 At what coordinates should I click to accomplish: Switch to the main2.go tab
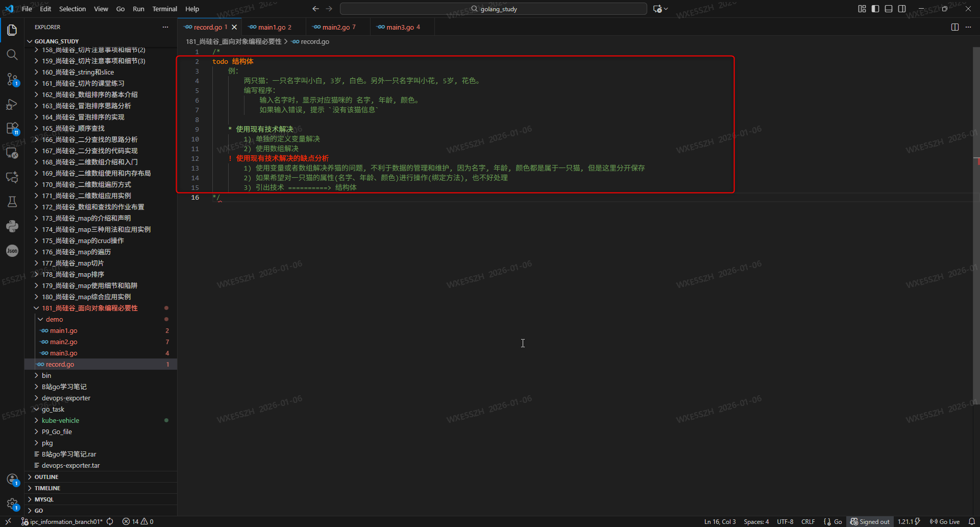click(339, 27)
